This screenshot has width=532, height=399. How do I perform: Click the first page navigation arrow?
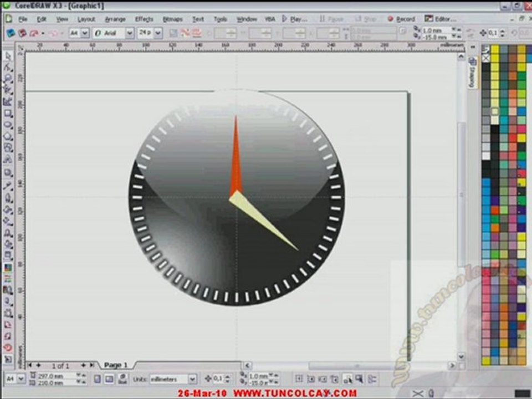(30, 365)
